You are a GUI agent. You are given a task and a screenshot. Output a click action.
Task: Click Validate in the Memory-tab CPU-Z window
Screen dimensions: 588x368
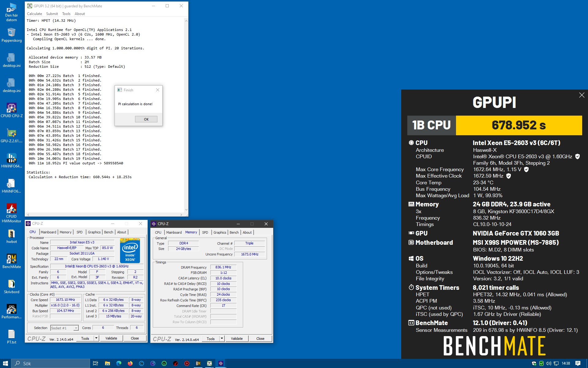pyautogui.click(x=237, y=339)
